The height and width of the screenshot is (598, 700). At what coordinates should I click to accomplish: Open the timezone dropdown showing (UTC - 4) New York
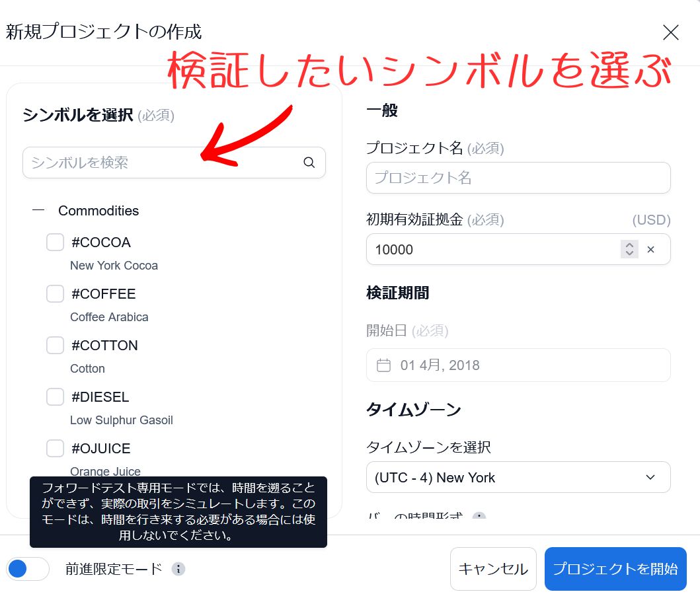518,477
